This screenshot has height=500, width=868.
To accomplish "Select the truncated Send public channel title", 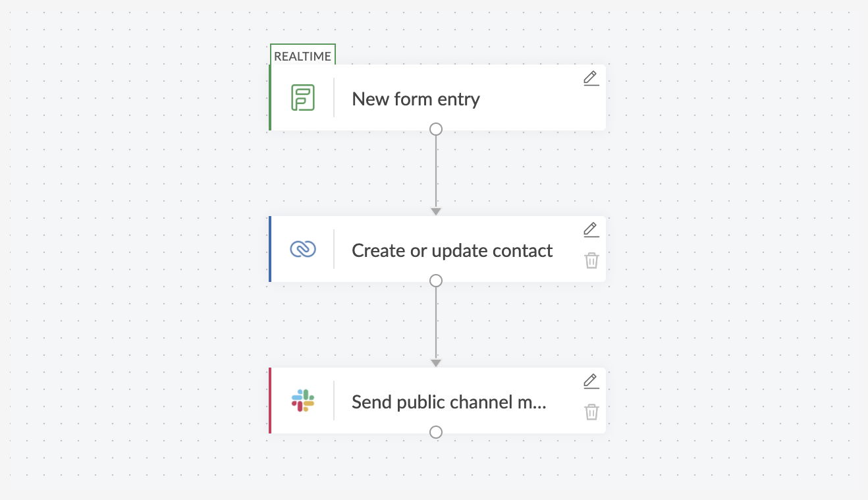I will 449,402.
